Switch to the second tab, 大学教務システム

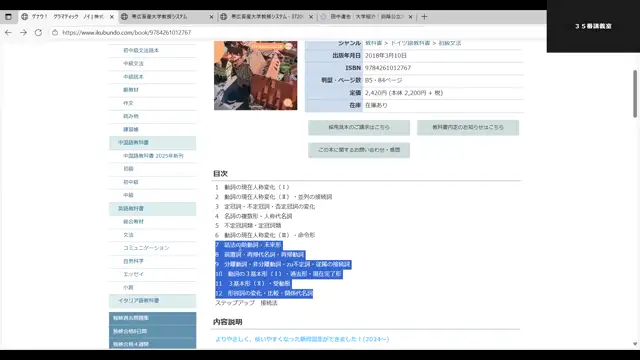[167, 17]
